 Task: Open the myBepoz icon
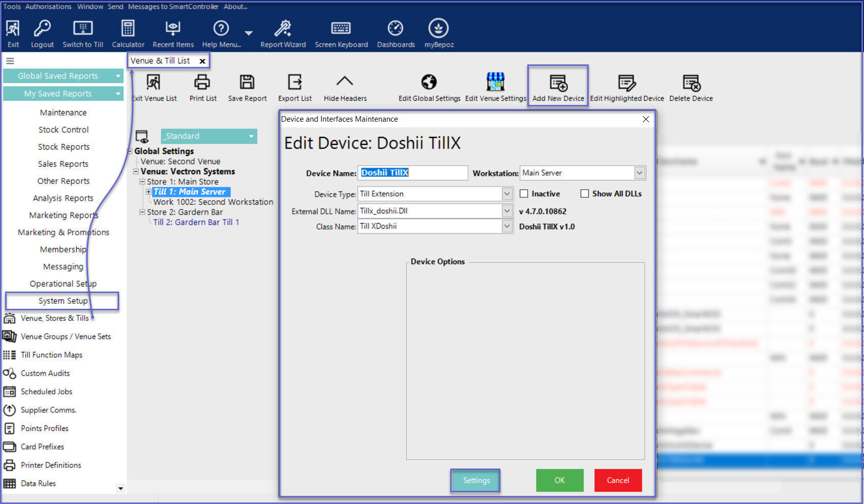tap(439, 28)
